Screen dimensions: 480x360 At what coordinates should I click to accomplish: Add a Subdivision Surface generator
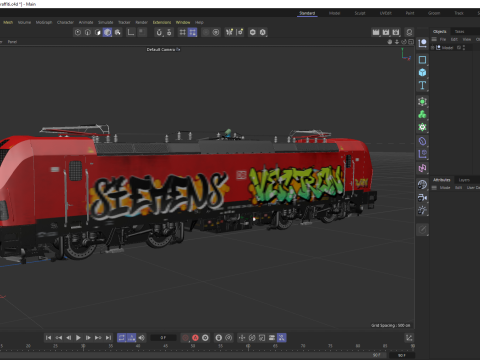(x=422, y=101)
